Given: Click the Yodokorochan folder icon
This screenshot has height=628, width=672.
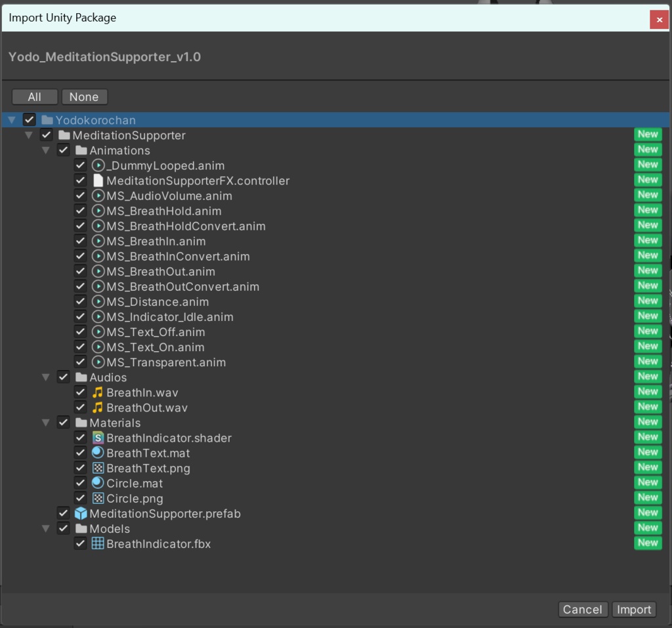Looking at the screenshot, I should (x=47, y=120).
